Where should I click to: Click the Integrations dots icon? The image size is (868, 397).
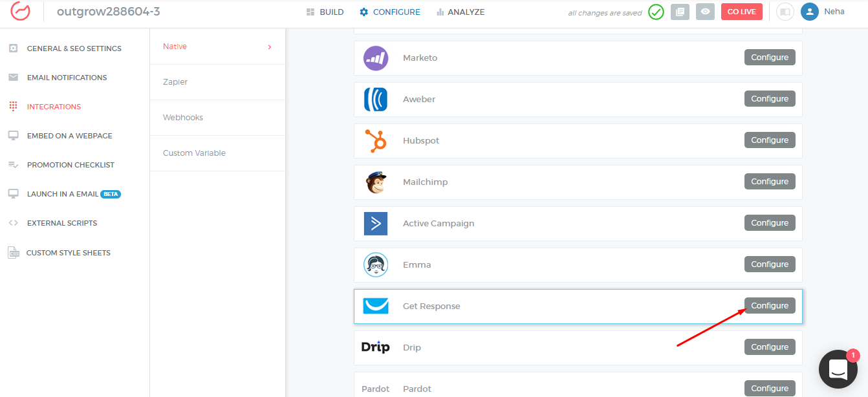pyautogui.click(x=13, y=107)
